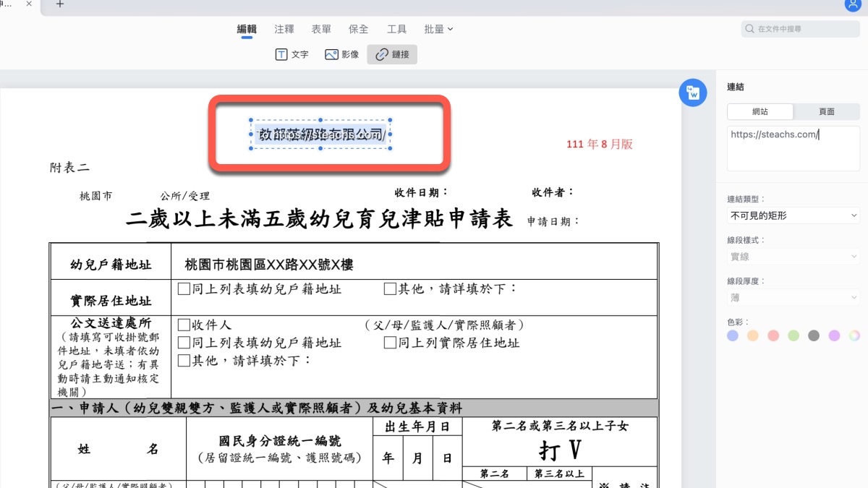Open the 線段樣式 dropdown showing 實線

tap(793, 257)
